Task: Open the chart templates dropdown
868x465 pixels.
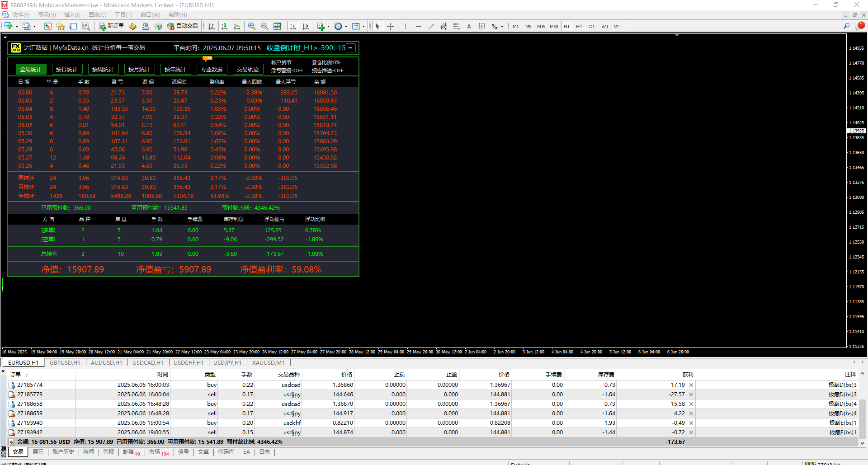Action: 358,26
